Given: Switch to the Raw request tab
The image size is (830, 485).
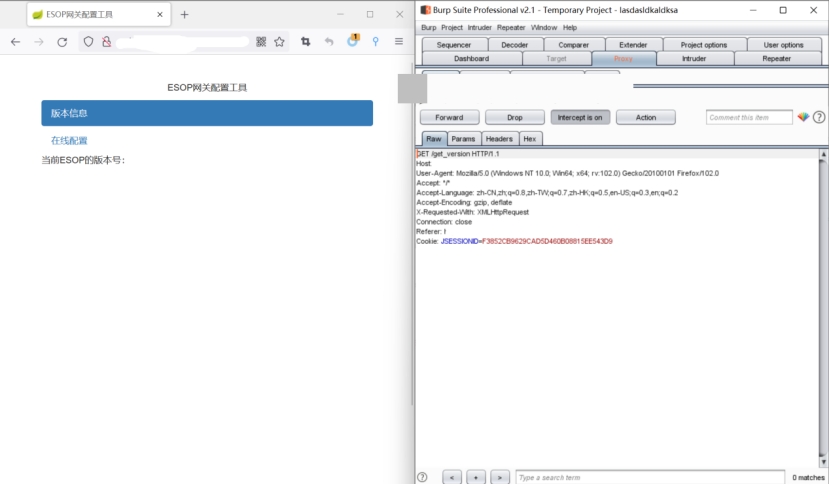Looking at the screenshot, I should pos(434,139).
